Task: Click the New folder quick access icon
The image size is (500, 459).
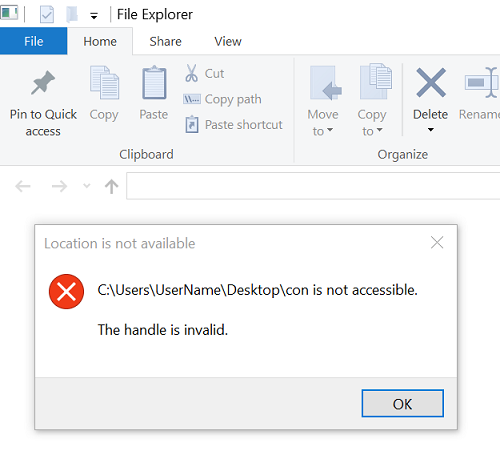Action: click(72, 15)
